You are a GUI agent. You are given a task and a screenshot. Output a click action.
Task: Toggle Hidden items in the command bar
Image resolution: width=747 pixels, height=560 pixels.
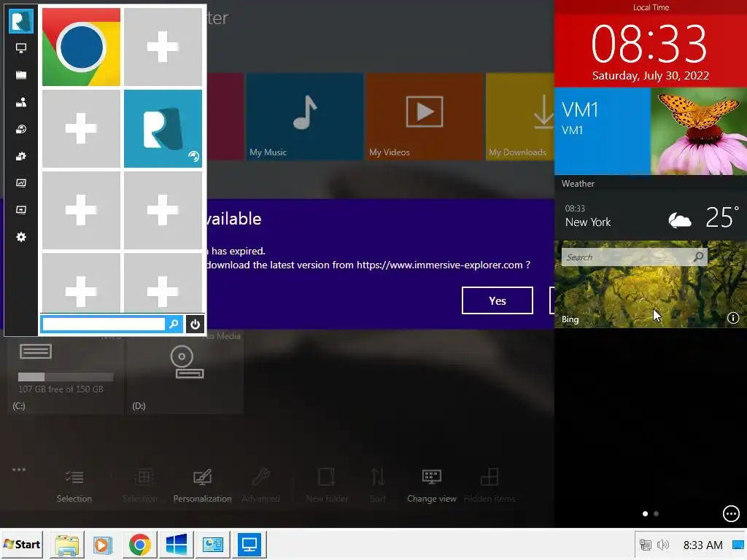pos(489,486)
